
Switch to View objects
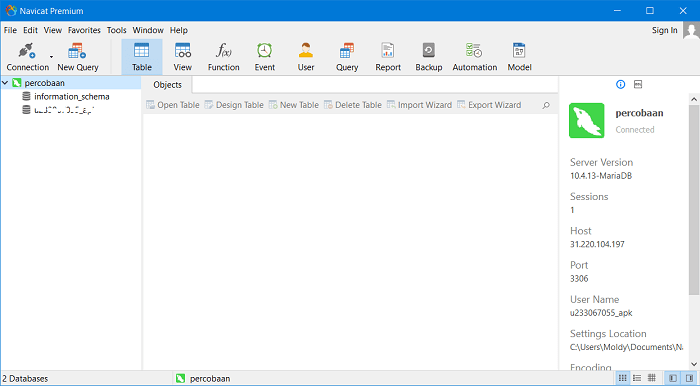point(183,57)
